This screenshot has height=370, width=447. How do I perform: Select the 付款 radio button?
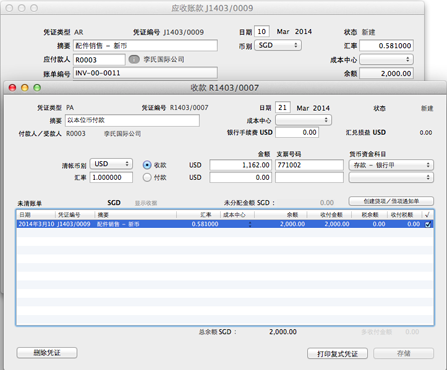[147, 177]
